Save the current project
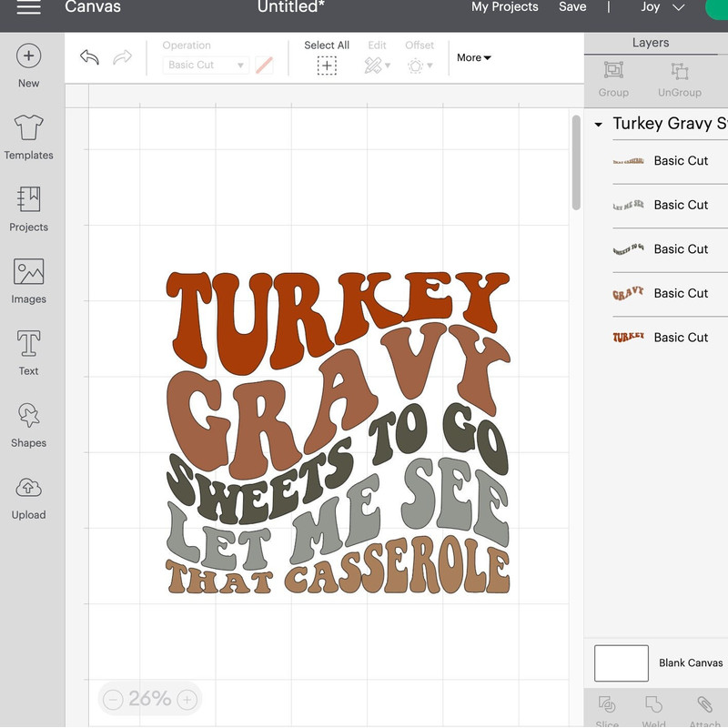This screenshot has width=728, height=728. click(572, 7)
